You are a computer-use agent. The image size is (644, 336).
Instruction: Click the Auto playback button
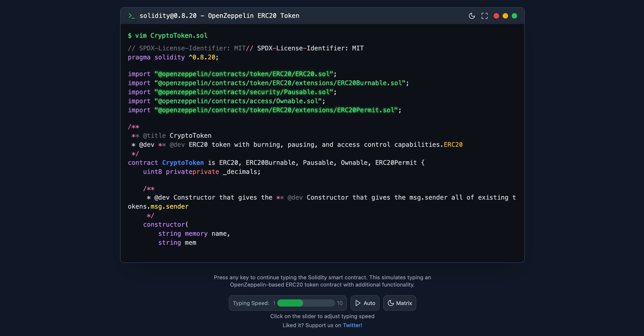click(365, 303)
